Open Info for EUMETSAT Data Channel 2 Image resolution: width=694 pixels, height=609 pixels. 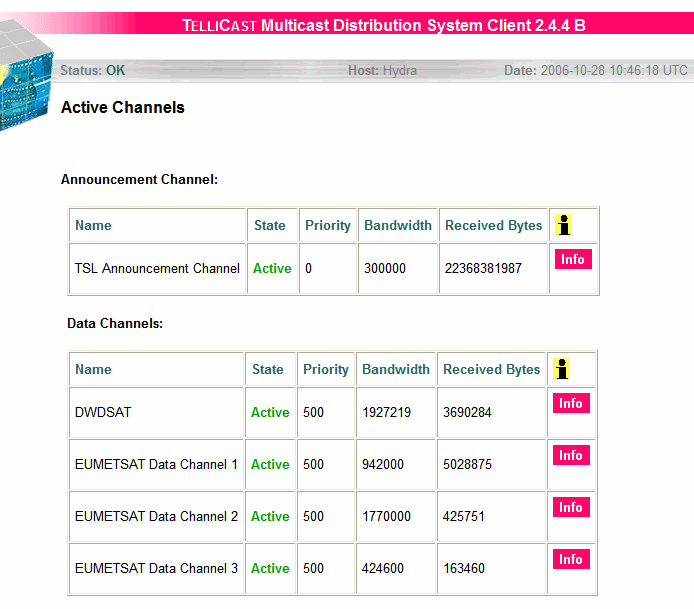[571, 507]
